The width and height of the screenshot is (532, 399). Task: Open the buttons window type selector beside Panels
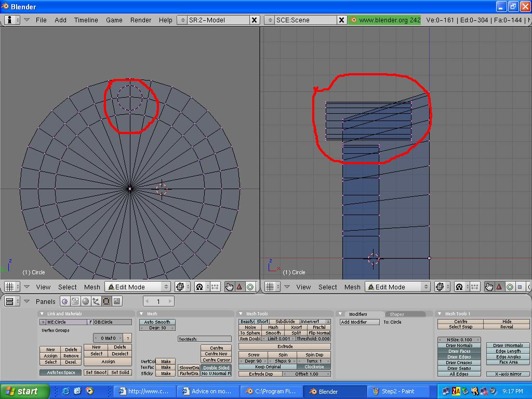[x=12, y=301]
